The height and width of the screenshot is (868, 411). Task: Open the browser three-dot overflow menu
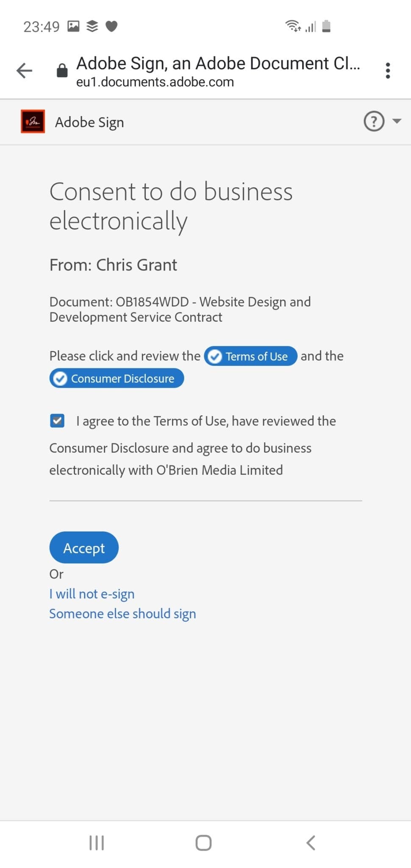[x=388, y=70]
